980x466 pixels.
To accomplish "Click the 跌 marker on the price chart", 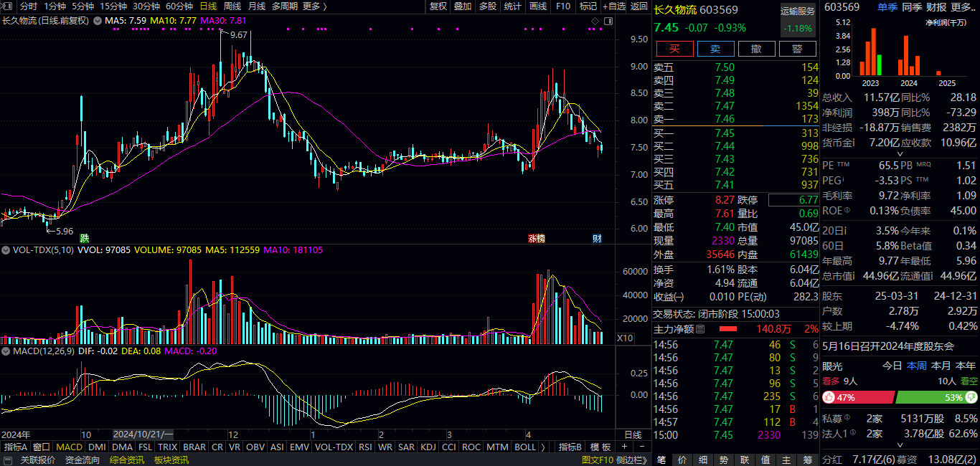I will [85, 238].
